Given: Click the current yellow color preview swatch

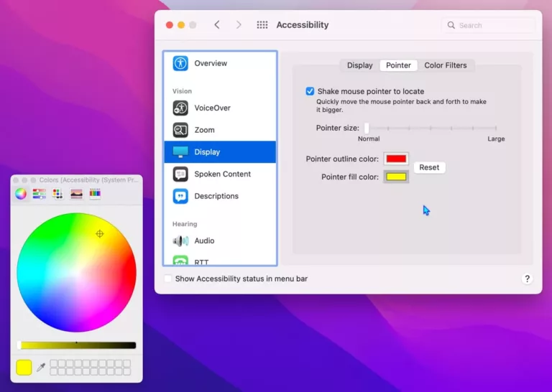Looking at the screenshot, I should 24,368.
